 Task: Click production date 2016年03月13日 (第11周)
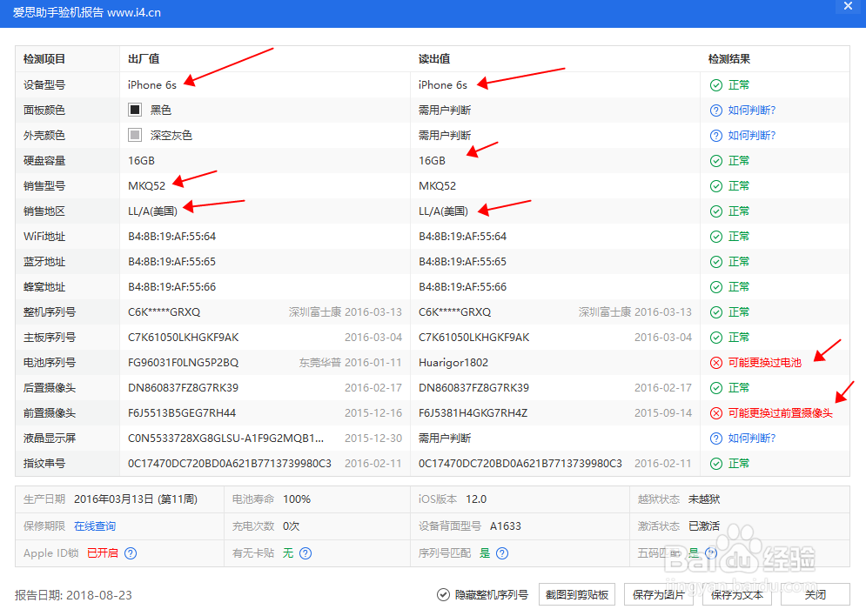point(136,499)
